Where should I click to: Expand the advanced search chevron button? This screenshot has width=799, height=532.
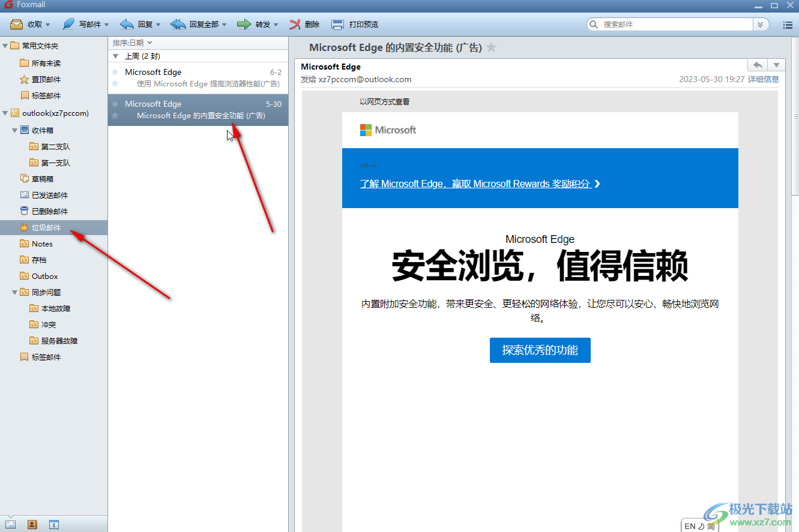[761, 25]
